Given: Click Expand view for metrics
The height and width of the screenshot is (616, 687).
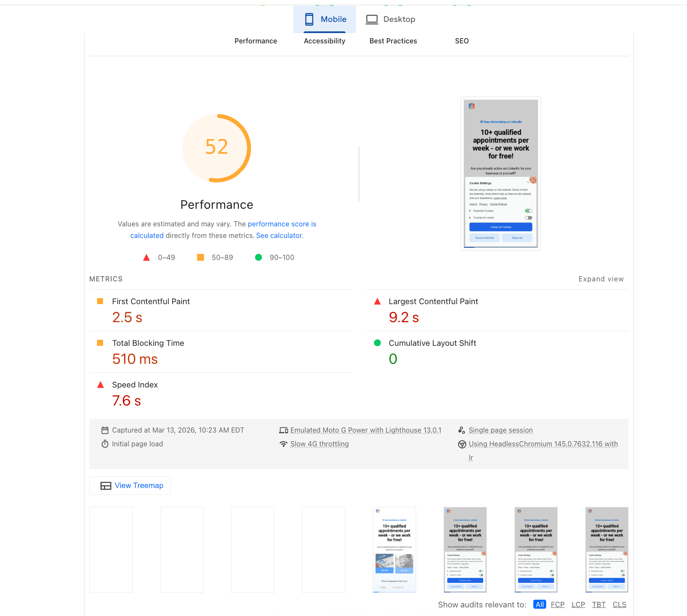Looking at the screenshot, I should (601, 279).
